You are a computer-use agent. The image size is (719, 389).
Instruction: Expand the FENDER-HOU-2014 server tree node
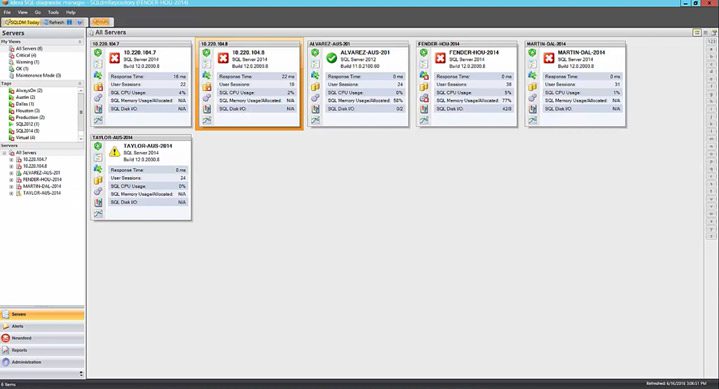tap(11, 180)
